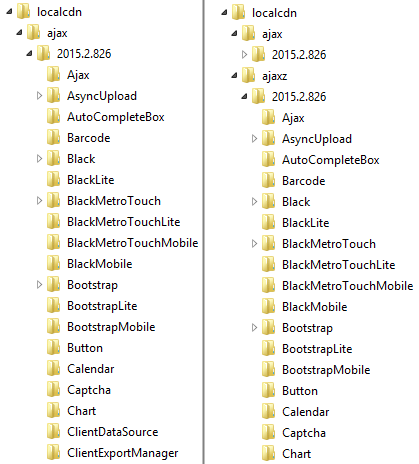This screenshot has height=464, width=419.
Task: Select BlackLite in the right tree
Action: 306,223
